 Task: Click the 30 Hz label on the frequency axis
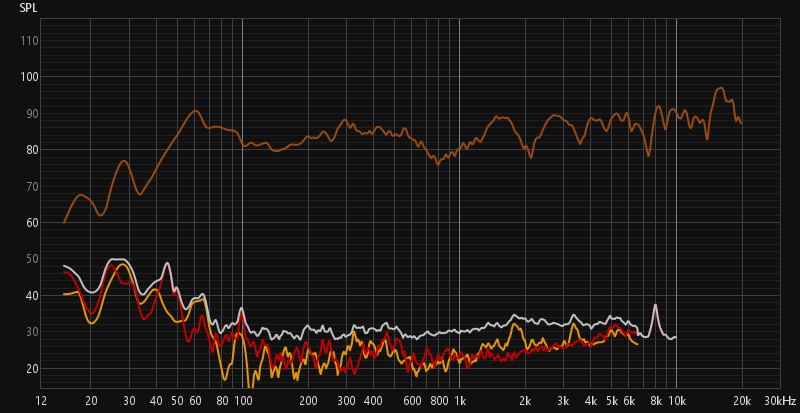tap(130, 400)
